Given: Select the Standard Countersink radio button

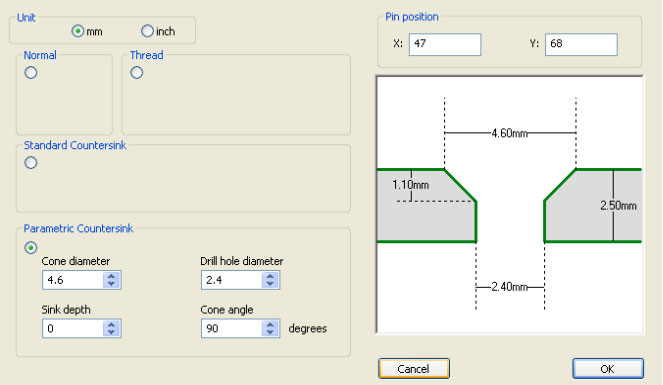Looking at the screenshot, I should point(30,163).
